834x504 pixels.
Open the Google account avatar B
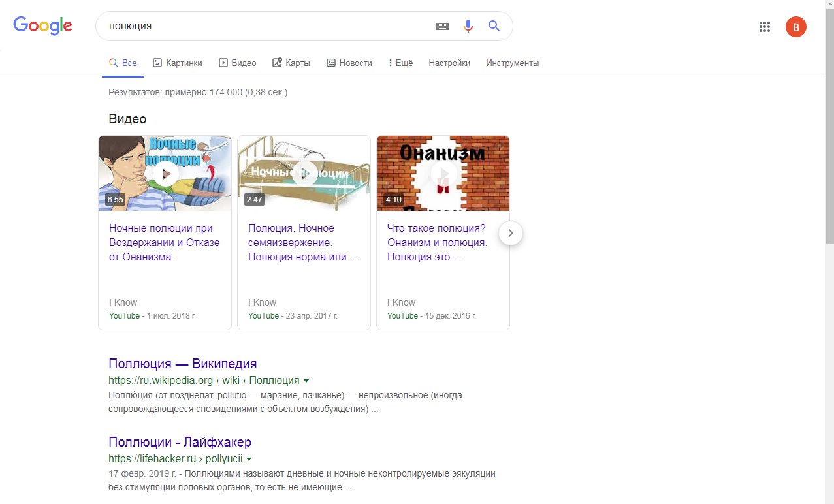pos(795,27)
